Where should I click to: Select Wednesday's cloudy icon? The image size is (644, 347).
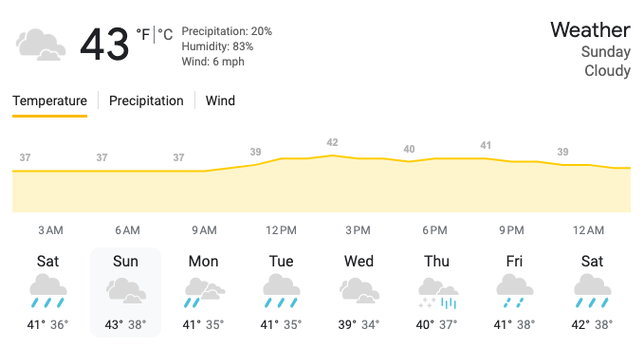click(359, 291)
